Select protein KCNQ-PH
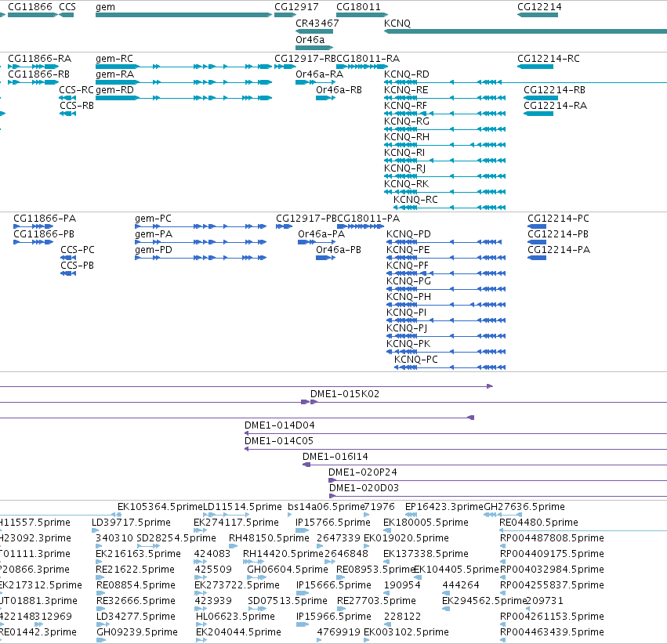This screenshot has width=667, height=644. [x=446, y=305]
